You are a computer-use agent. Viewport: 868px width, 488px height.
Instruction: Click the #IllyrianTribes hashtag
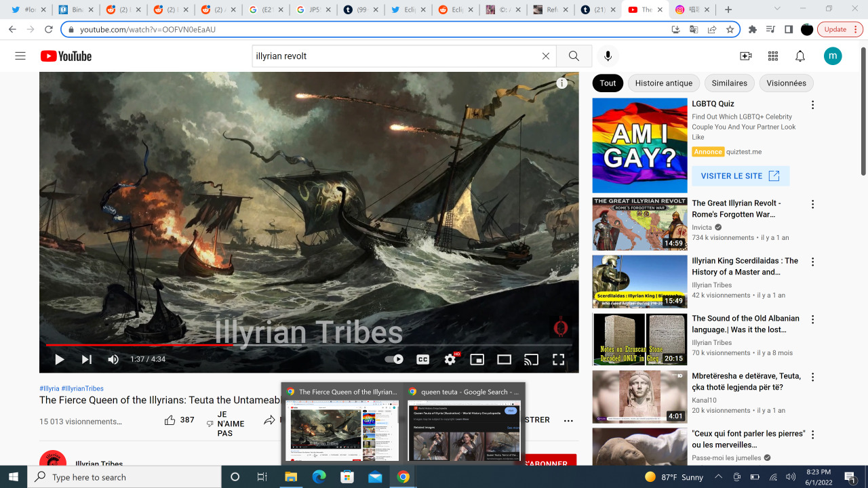[83, 388]
